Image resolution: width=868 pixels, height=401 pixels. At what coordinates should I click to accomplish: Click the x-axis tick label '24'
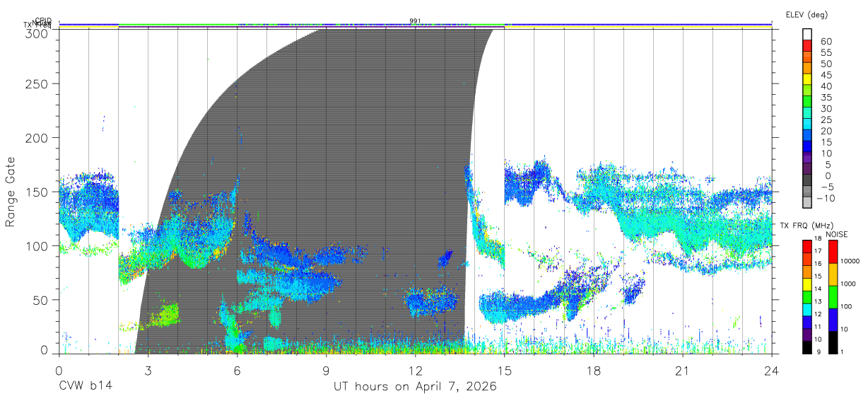(771, 371)
